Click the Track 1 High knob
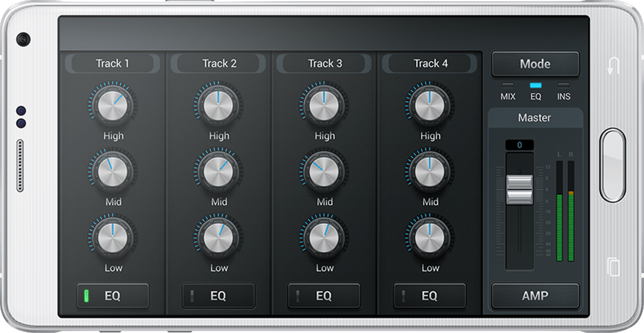 pyautogui.click(x=112, y=106)
